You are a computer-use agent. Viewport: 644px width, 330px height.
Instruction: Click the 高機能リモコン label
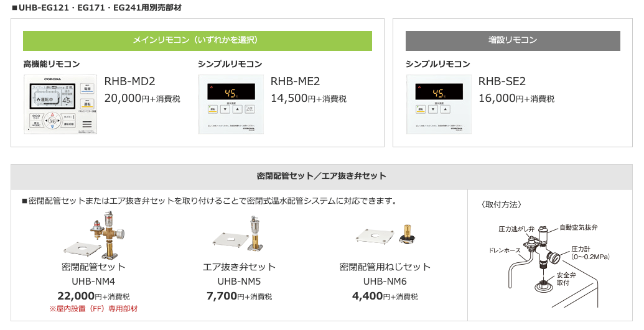click(x=52, y=64)
